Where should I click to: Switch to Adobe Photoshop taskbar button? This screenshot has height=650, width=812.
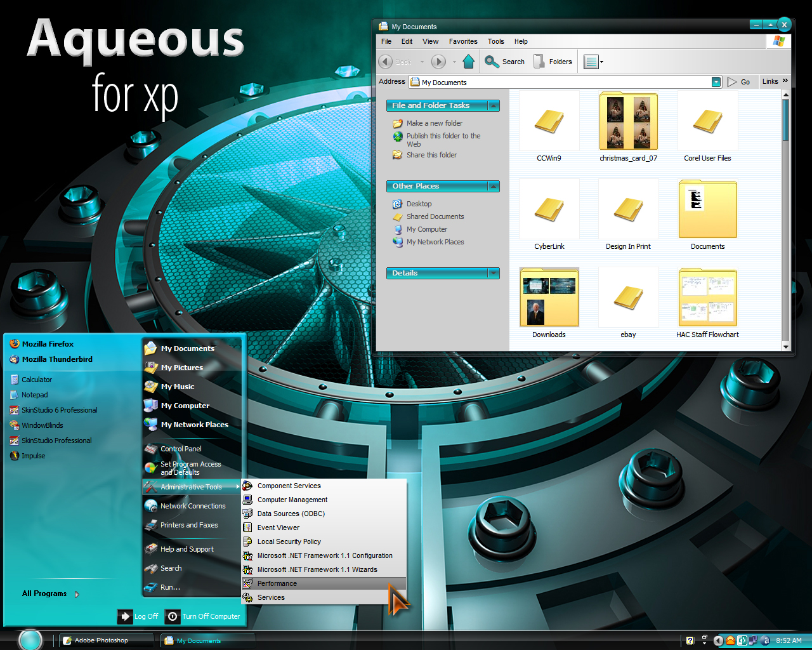pyautogui.click(x=107, y=640)
